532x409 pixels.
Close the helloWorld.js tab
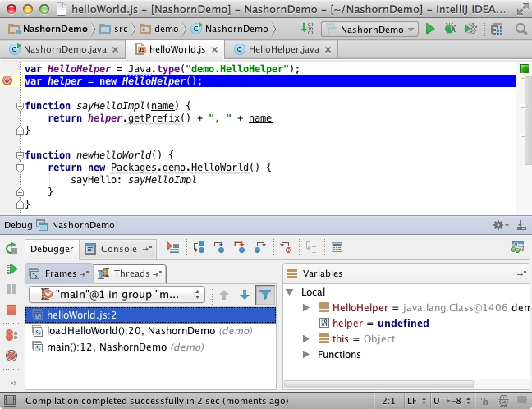pyautogui.click(x=214, y=50)
